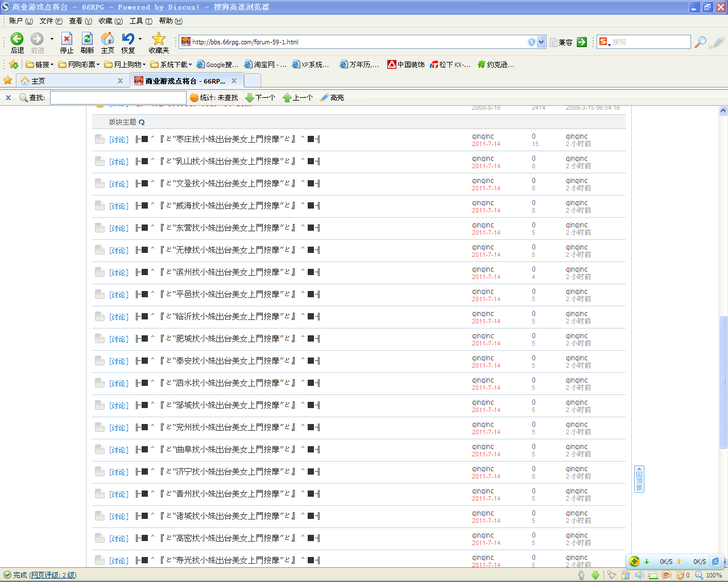Expand the 网购彩票 bookmarks folder

[x=79, y=65]
